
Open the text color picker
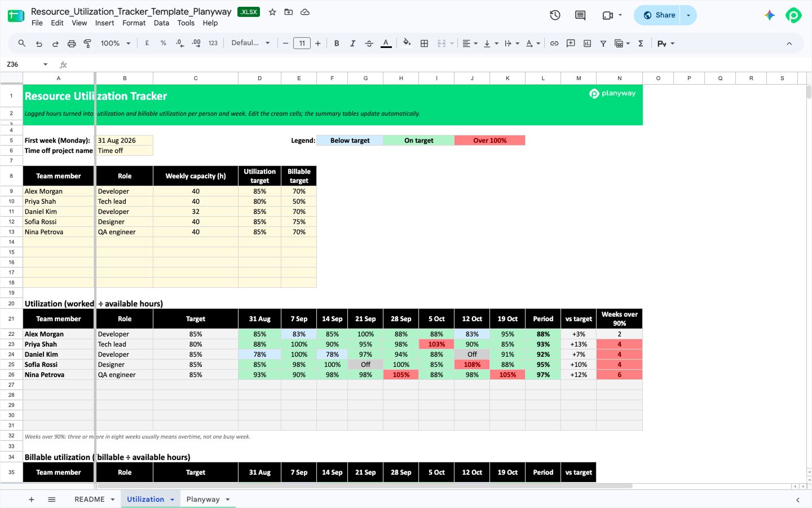[386, 43]
